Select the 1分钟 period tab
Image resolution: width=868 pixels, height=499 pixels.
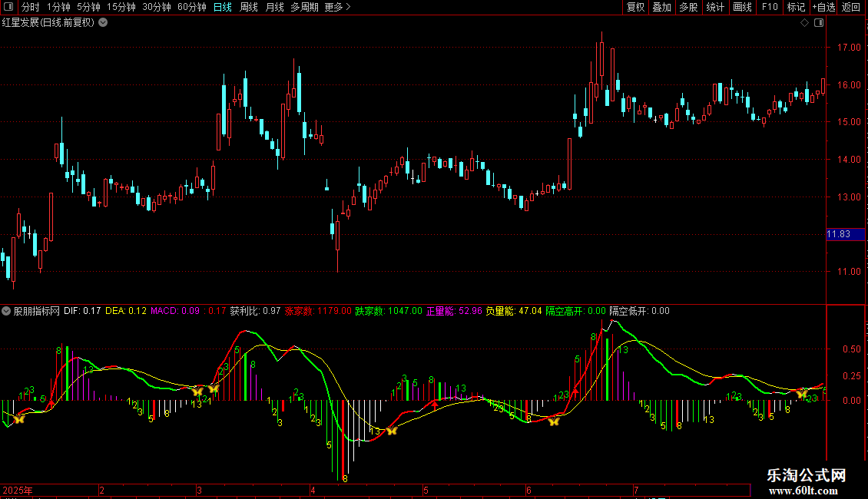[x=58, y=7]
